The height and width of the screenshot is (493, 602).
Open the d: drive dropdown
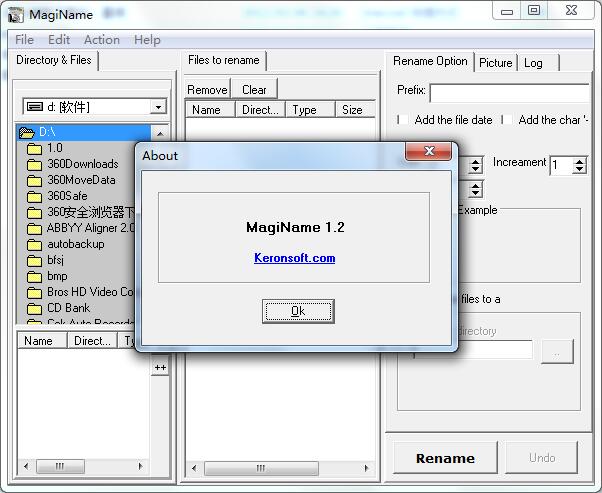(x=158, y=107)
